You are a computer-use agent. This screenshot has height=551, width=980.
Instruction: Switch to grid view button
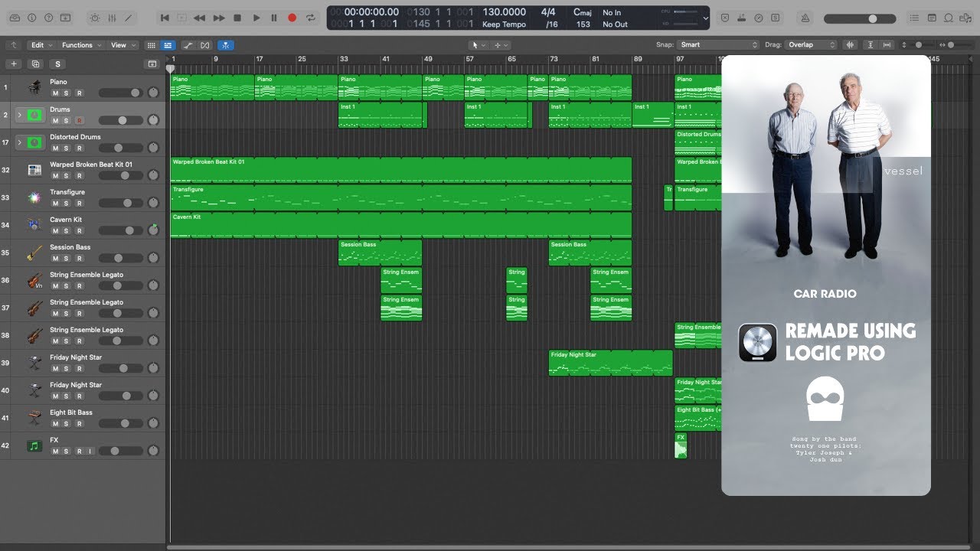(152, 45)
